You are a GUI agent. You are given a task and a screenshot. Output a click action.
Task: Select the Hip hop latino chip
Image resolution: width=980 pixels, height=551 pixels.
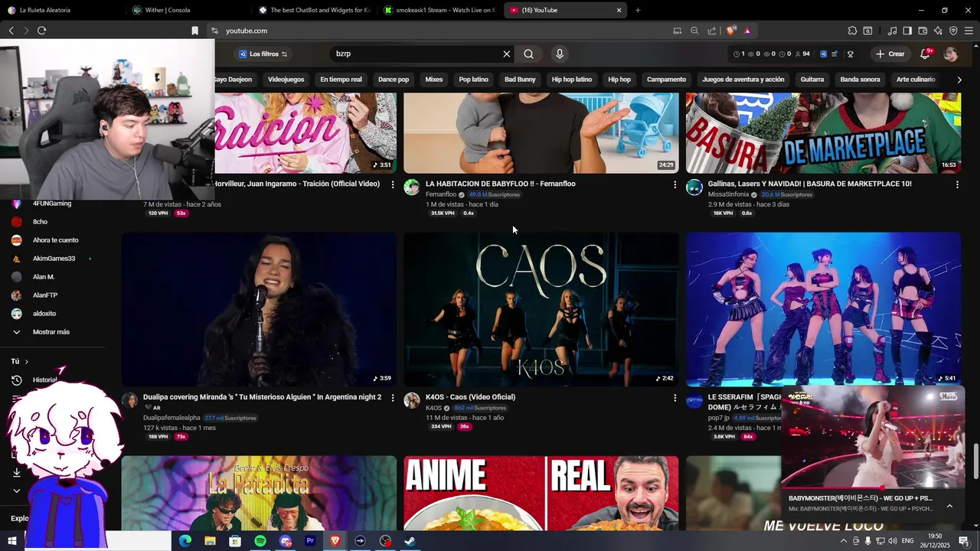(572, 80)
